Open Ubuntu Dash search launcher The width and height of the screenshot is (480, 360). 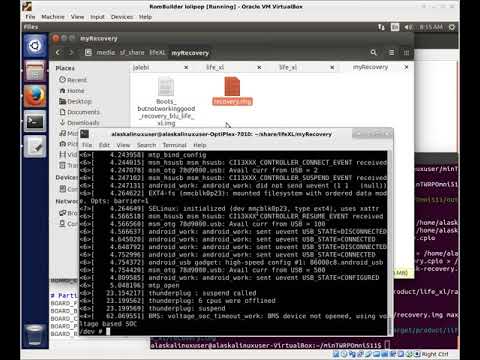pyautogui.click(x=35, y=46)
